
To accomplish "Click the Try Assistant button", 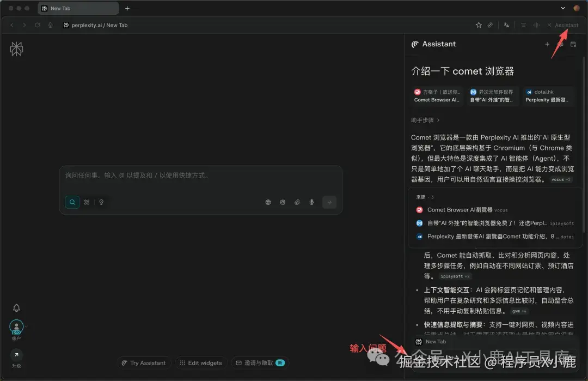I will pos(144,362).
